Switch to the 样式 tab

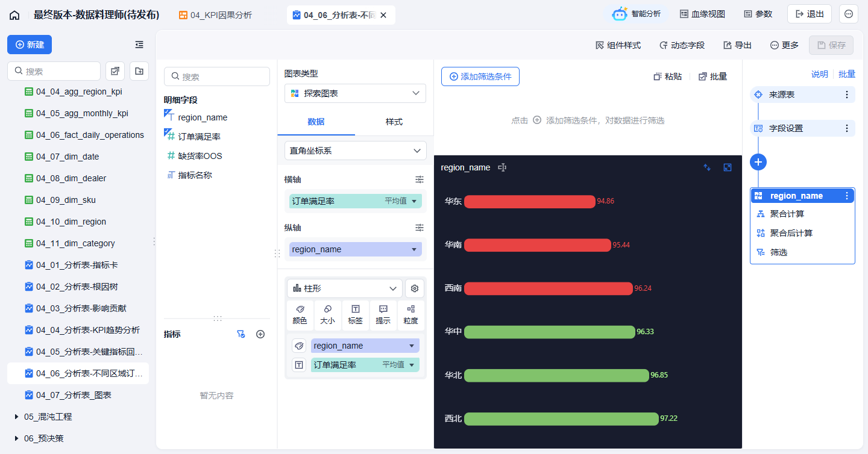[394, 122]
